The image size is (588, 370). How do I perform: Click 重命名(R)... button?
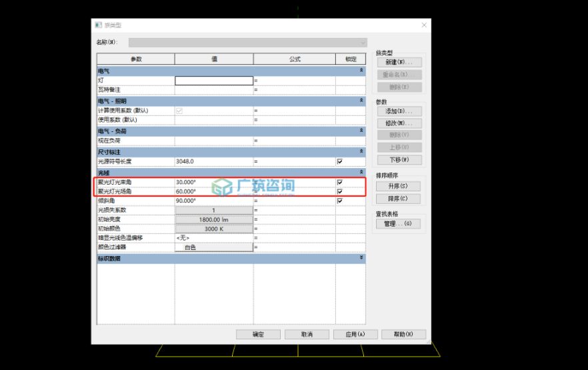coord(399,75)
